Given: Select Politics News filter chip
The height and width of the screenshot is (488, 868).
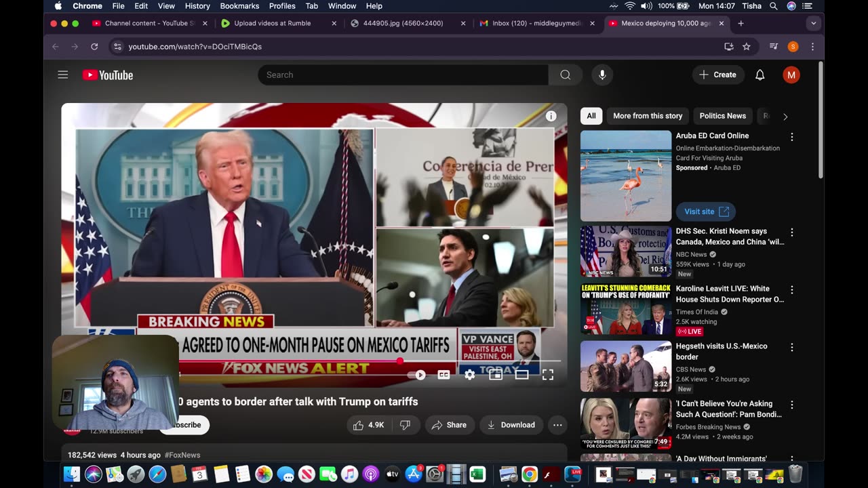Looking at the screenshot, I should pyautogui.click(x=723, y=116).
